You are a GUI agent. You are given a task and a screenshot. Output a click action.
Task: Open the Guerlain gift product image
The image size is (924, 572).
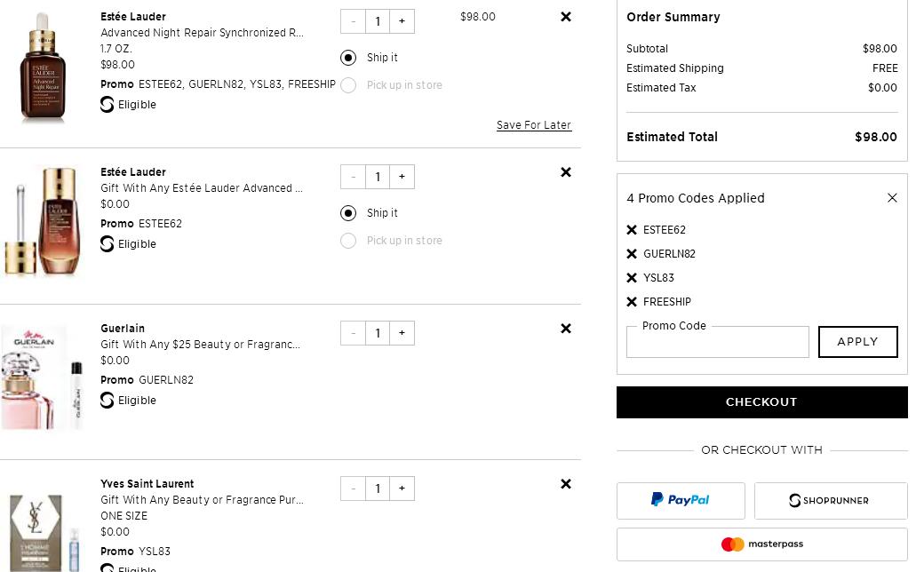(x=41, y=378)
